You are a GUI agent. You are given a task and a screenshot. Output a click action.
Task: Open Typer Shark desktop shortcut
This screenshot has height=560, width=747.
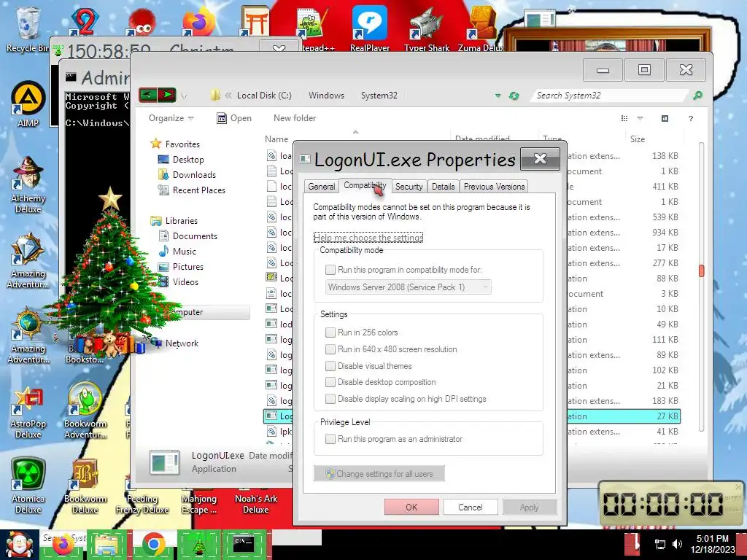tap(426, 28)
